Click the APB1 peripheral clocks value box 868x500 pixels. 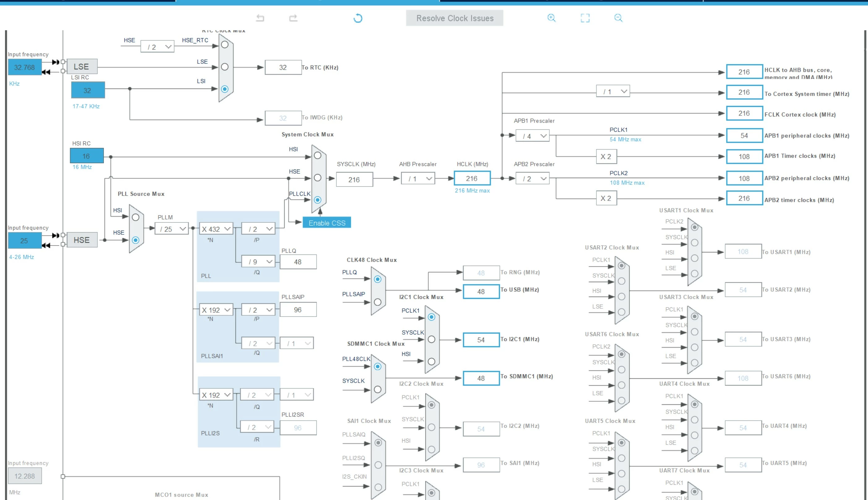click(x=744, y=135)
